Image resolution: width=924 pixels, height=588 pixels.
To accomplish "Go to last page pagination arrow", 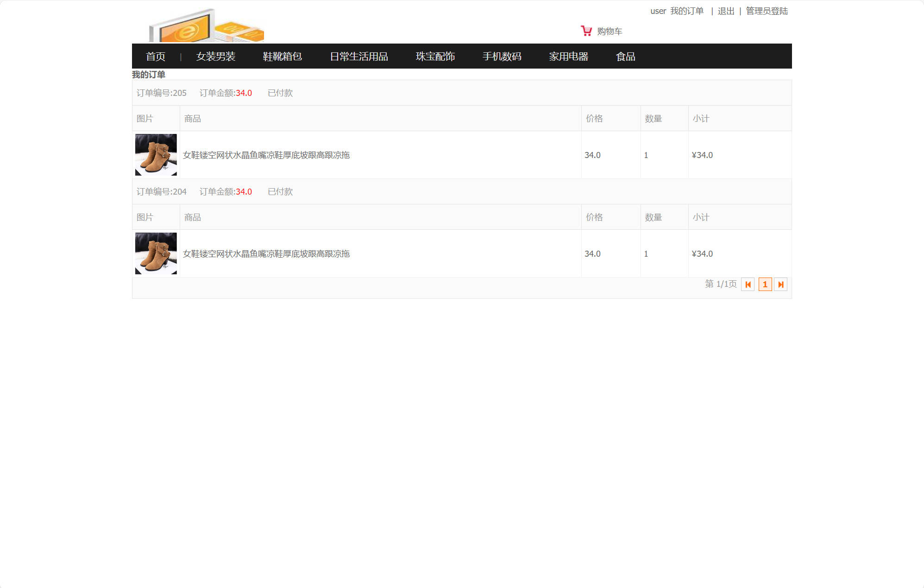I will click(x=780, y=285).
